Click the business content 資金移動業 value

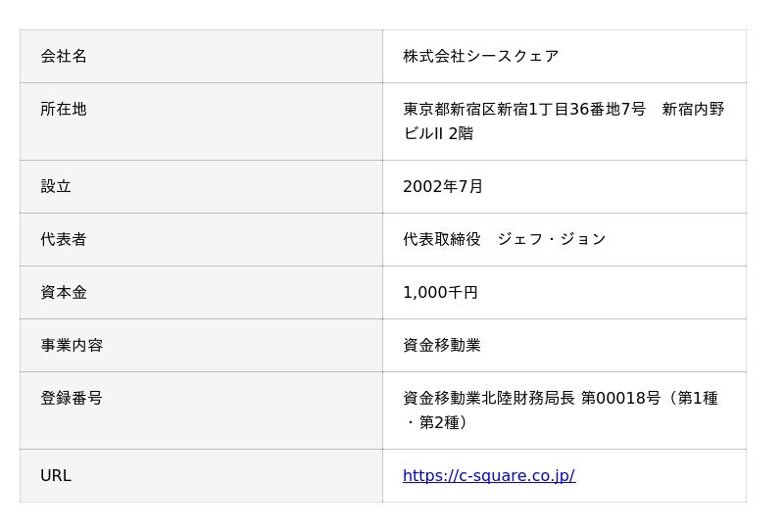tap(442, 346)
